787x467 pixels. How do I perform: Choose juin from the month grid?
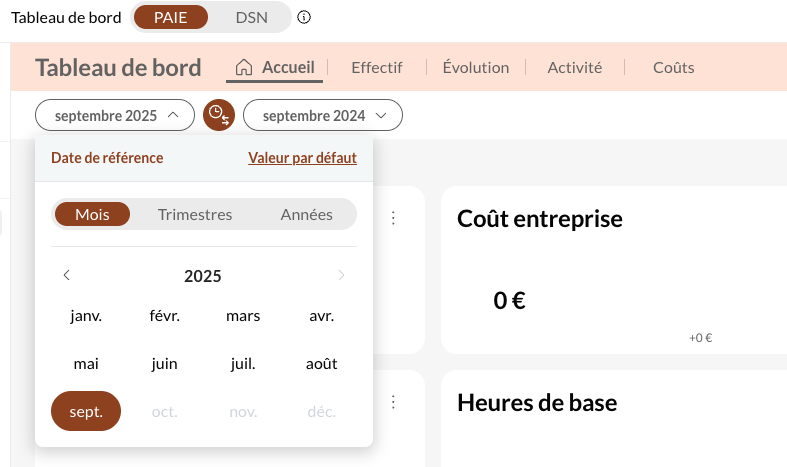(x=164, y=364)
